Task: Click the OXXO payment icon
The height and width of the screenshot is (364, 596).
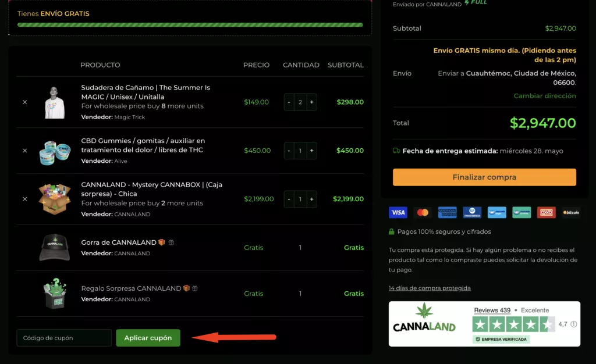Action: click(546, 213)
